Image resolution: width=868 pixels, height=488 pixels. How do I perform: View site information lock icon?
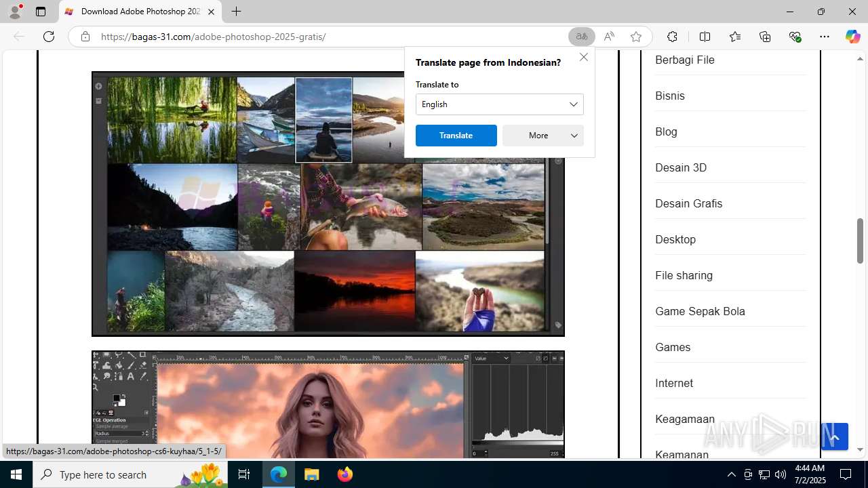click(85, 37)
